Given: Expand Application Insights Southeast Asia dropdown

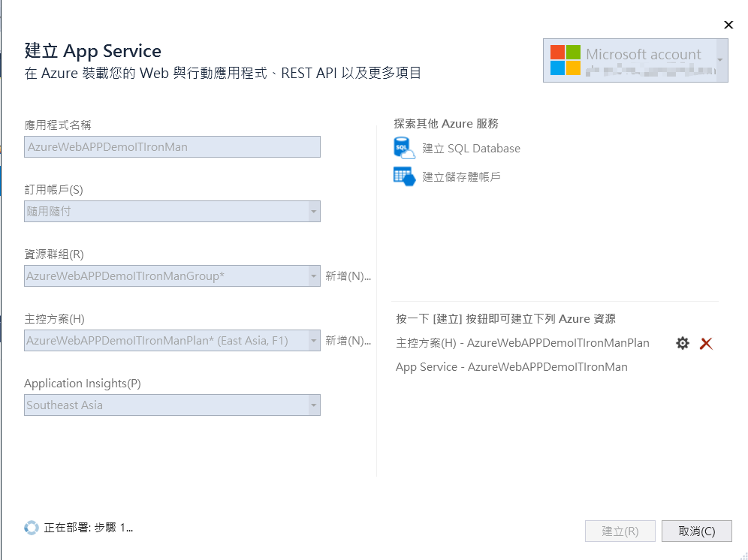Looking at the screenshot, I should coord(313,405).
